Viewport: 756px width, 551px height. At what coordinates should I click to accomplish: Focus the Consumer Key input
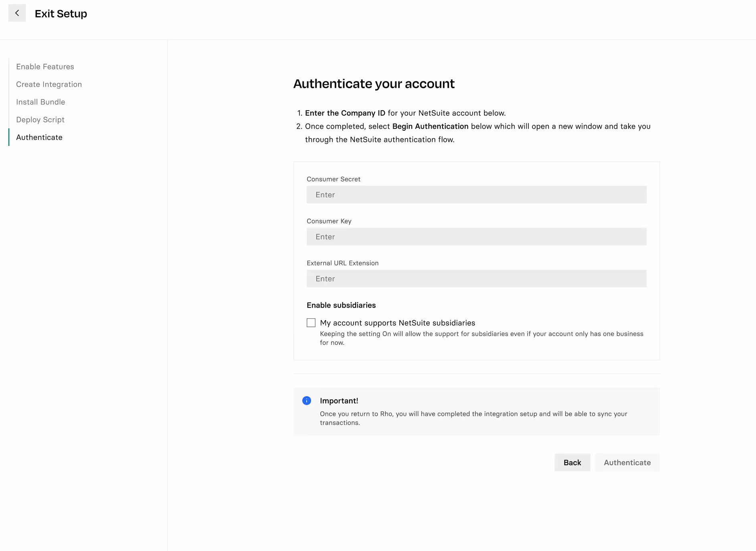[476, 237]
